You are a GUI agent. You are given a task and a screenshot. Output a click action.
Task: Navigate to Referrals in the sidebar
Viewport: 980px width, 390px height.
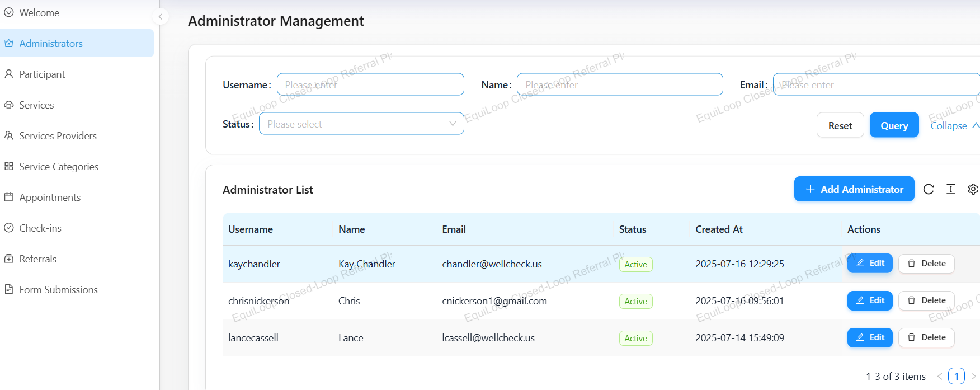click(x=37, y=259)
